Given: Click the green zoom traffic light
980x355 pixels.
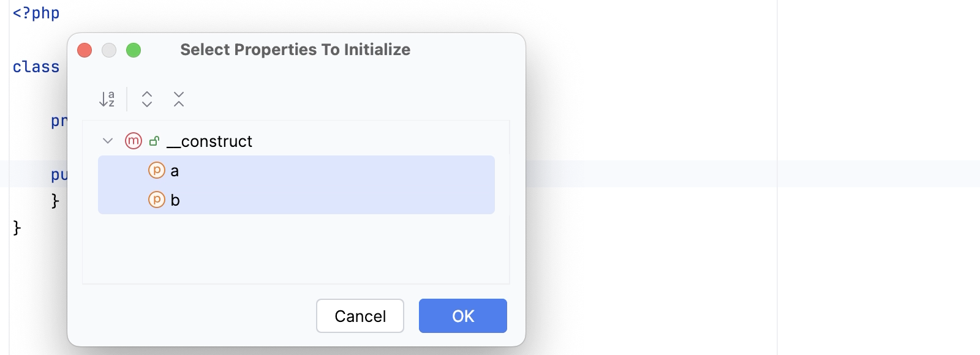Looking at the screenshot, I should pyautogui.click(x=134, y=50).
